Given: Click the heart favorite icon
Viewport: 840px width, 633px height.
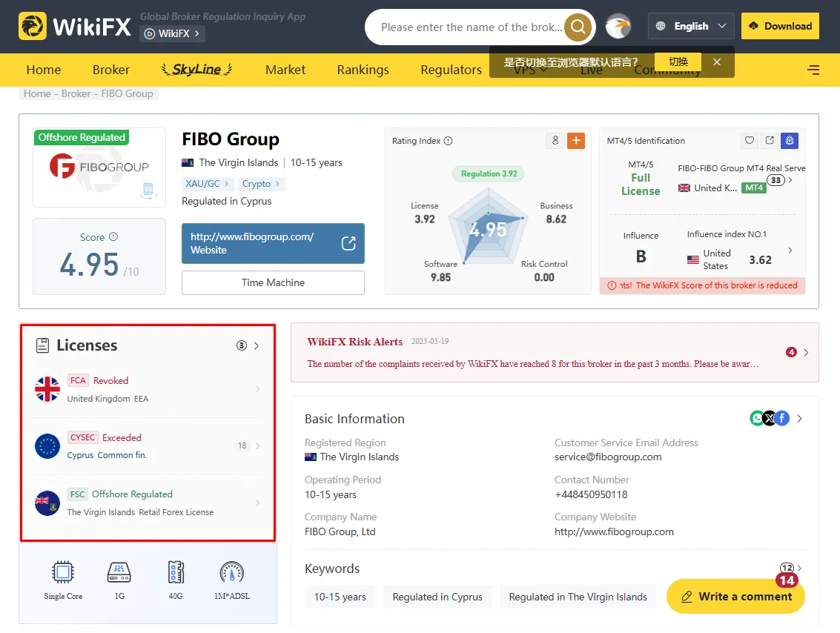Looking at the screenshot, I should (x=750, y=140).
